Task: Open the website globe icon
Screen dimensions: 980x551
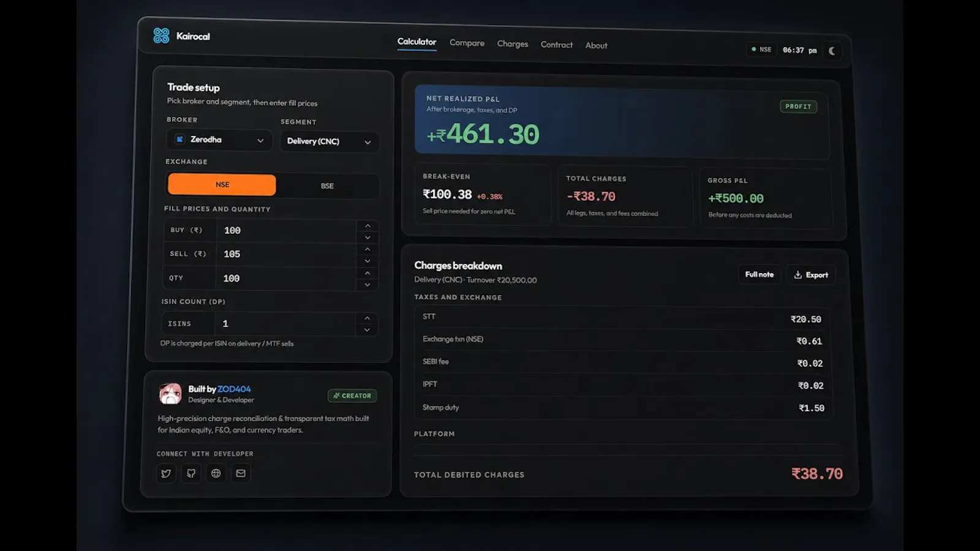Action: coord(216,473)
